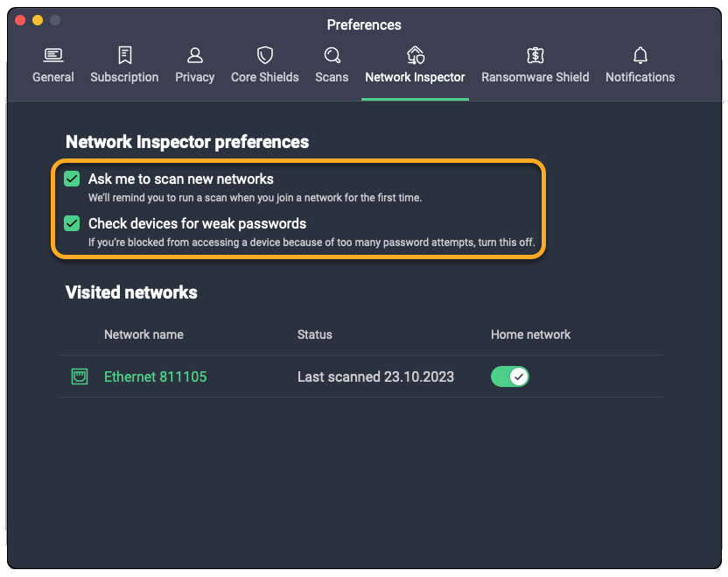Switch to the Subscription tab label
Viewport: 728px width, 577px height.
(124, 77)
